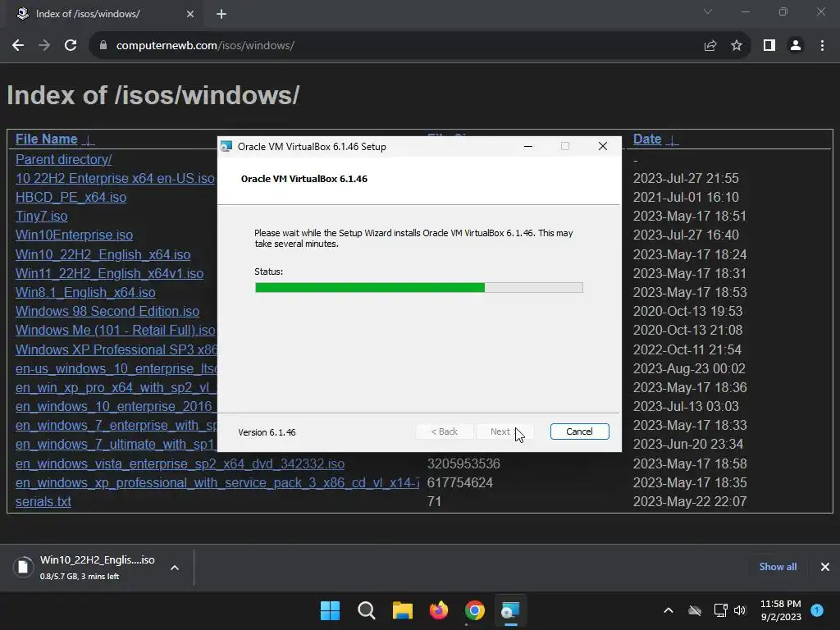Viewport: 840px width, 630px height.
Task: Open Win11_22H2_English_x64v1.iso link
Action: pos(109,273)
